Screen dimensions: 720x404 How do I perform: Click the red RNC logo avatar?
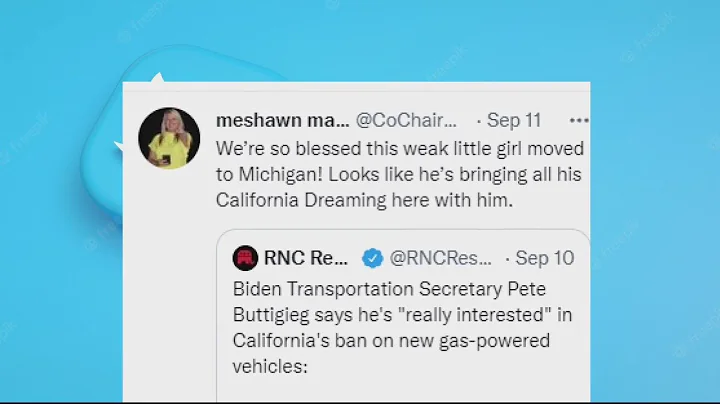click(x=245, y=258)
